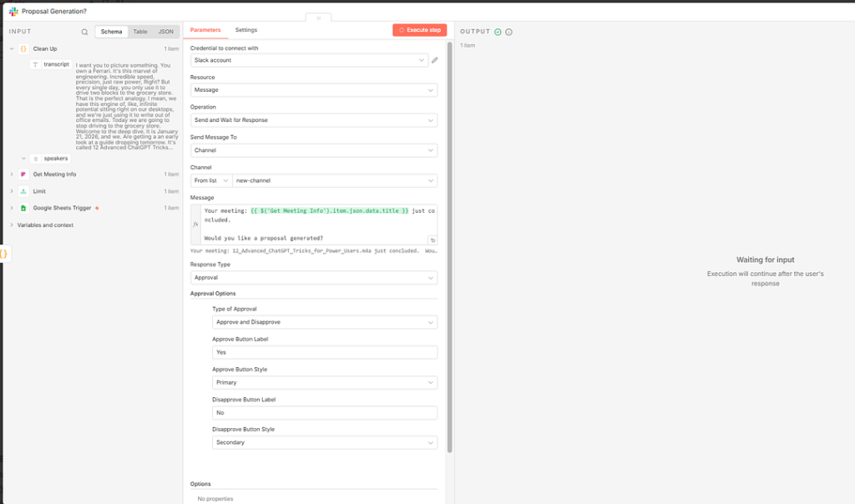Switch the Input view to JSON
The image size is (855, 504).
coord(166,32)
